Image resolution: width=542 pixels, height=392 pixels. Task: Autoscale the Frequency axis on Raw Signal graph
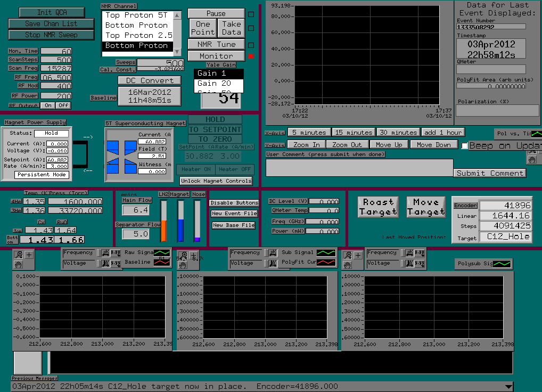[106, 253]
